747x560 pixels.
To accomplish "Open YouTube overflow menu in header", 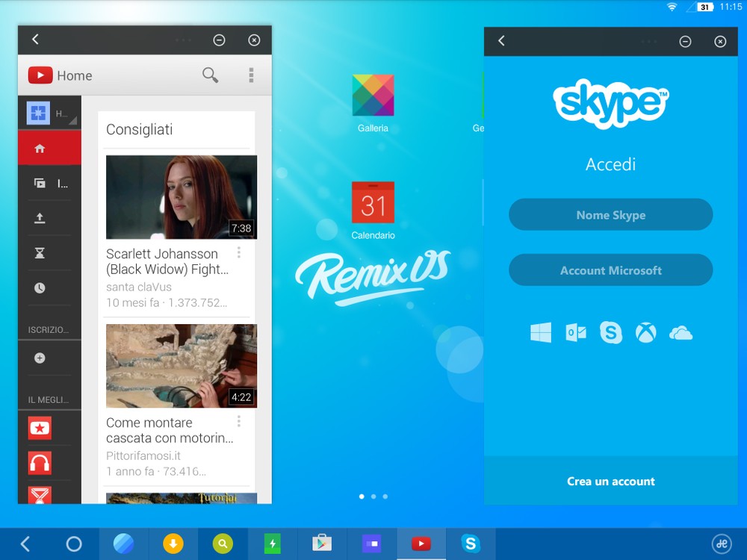I will (x=251, y=75).
